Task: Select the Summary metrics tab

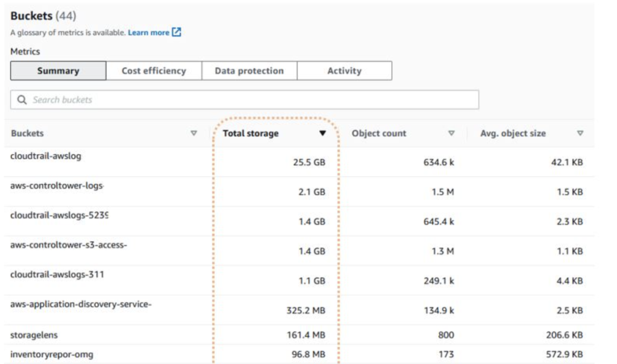Action: click(x=58, y=71)
